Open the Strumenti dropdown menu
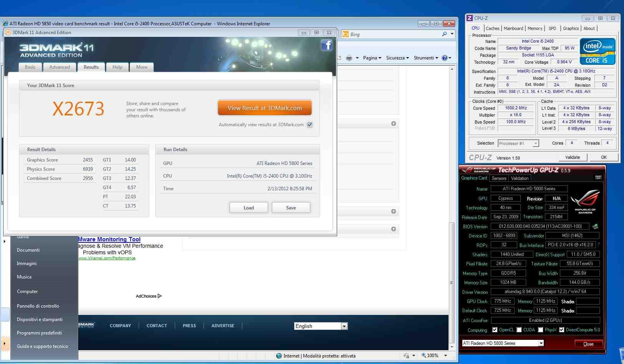 coord(426,58)
